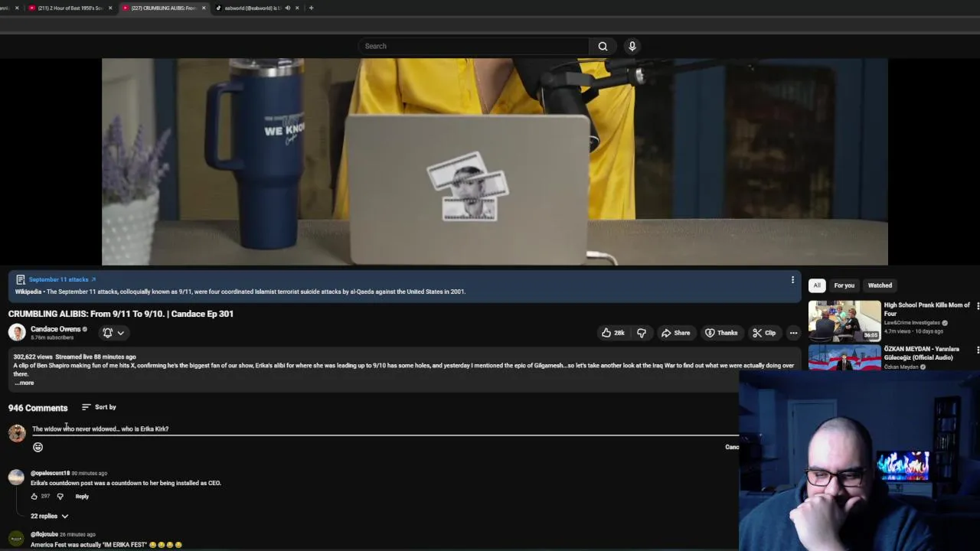Close the eabworld tab
Screen dimensions: 980x551
[297, 8]
